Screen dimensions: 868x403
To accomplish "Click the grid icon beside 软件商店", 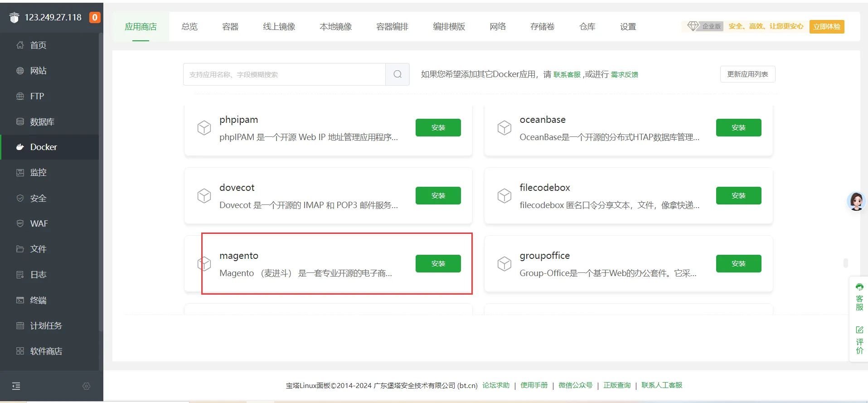I will (x=20, y=351).
